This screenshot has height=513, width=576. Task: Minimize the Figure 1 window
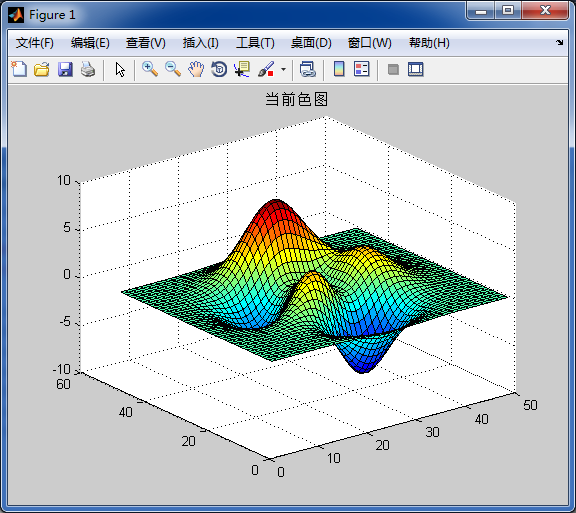point(481,11)
